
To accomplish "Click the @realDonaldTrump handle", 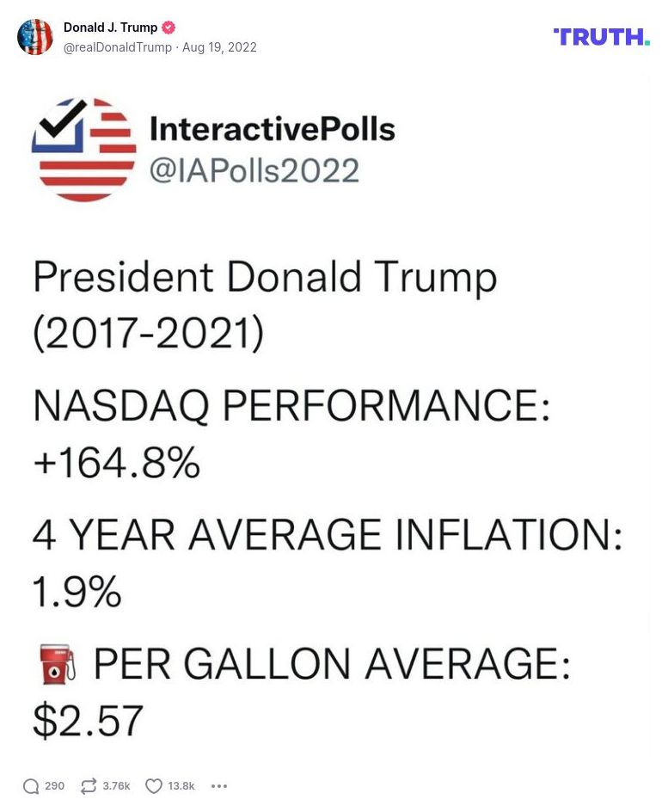I will [x=118, y=47].
